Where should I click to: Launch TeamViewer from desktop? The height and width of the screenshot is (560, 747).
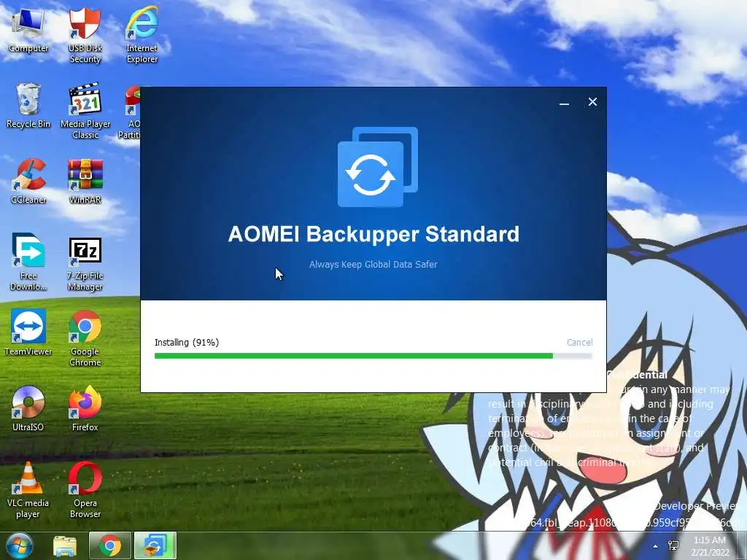click(x=28, y=332)
